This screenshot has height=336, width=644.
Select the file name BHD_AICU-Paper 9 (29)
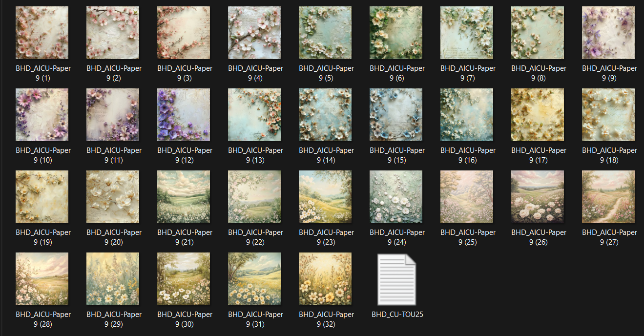(114, 319)
